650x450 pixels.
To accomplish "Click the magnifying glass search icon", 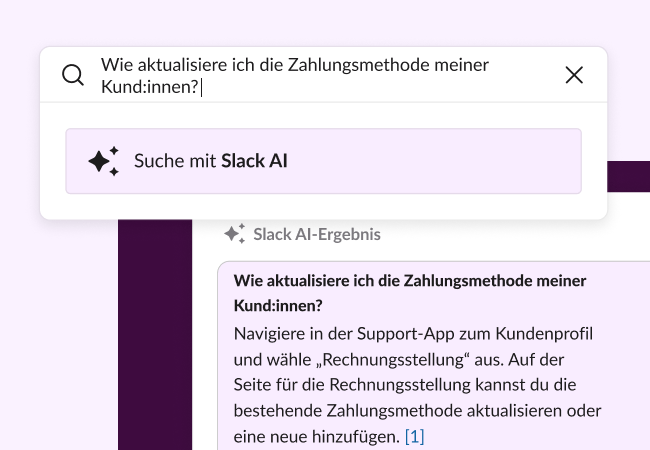I will 73,75.
